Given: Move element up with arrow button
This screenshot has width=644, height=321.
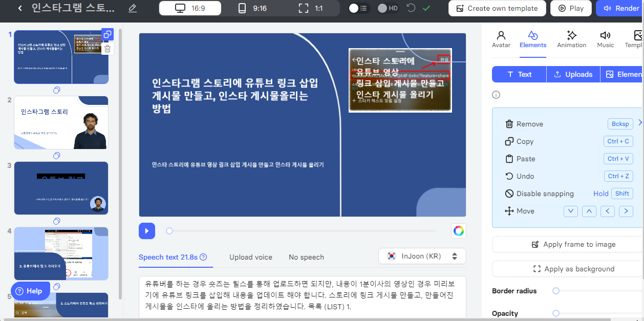Looking at the screenshot, I should coord(589,211).
